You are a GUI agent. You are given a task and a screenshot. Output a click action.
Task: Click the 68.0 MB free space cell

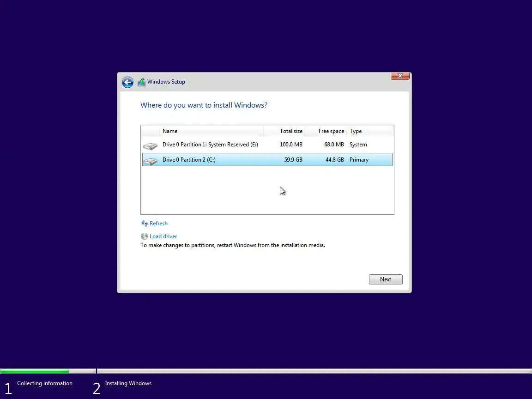click(x=334, y=145)
